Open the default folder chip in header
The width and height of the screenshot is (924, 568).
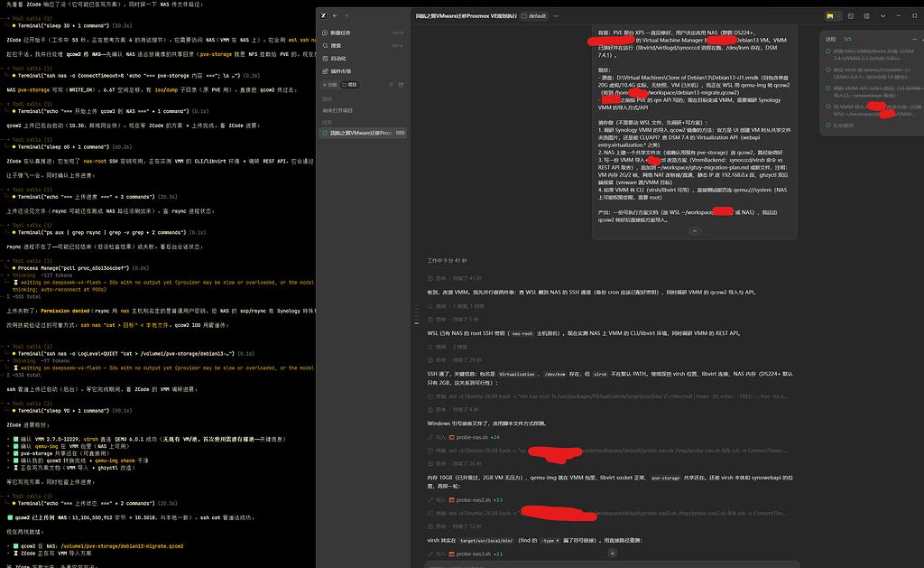coord(534,16)
